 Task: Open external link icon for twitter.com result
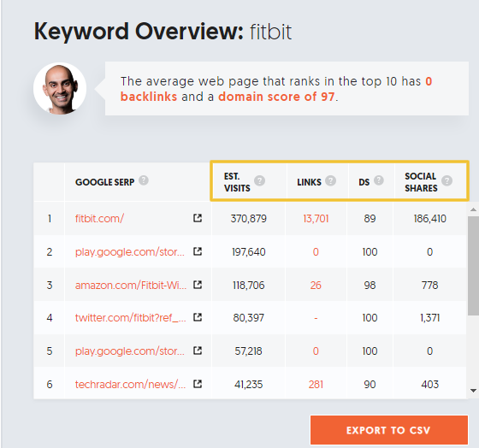[198, 317]
